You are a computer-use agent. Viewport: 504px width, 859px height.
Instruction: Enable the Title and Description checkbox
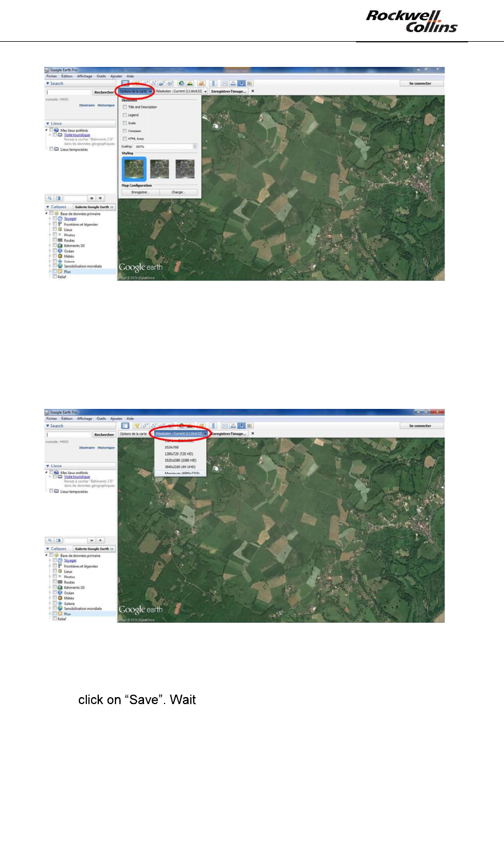125,107
